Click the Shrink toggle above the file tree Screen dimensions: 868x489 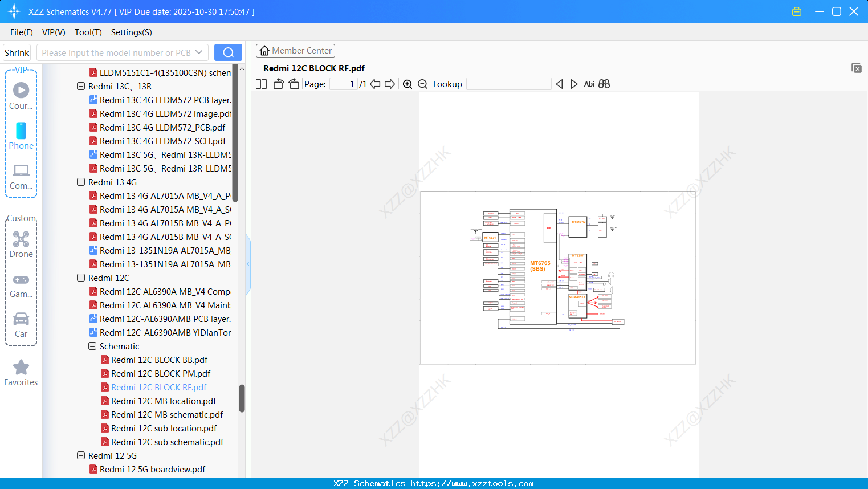coord(17,52)
